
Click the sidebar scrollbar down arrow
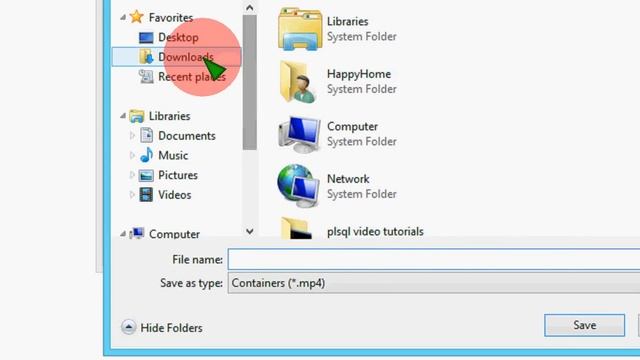pyautogui.click(x=249, y=231)
